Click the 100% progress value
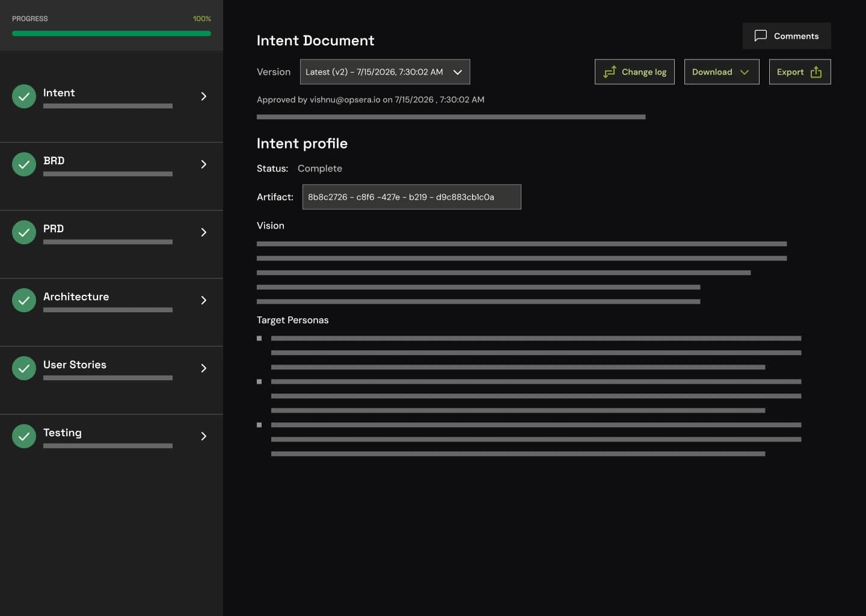This screenshot has height=616, width=866. [x=202, y=19]
